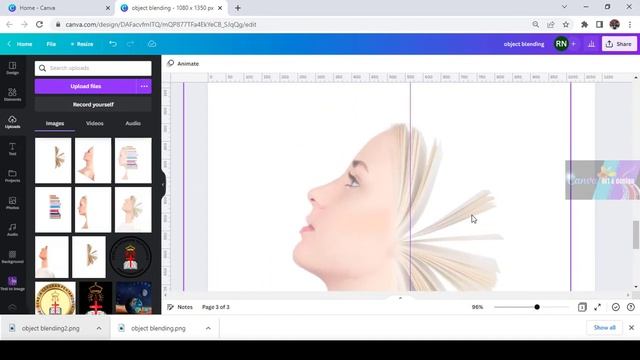
Task: Select the woman with books head thumbnail
Action: tap(133, 160)
